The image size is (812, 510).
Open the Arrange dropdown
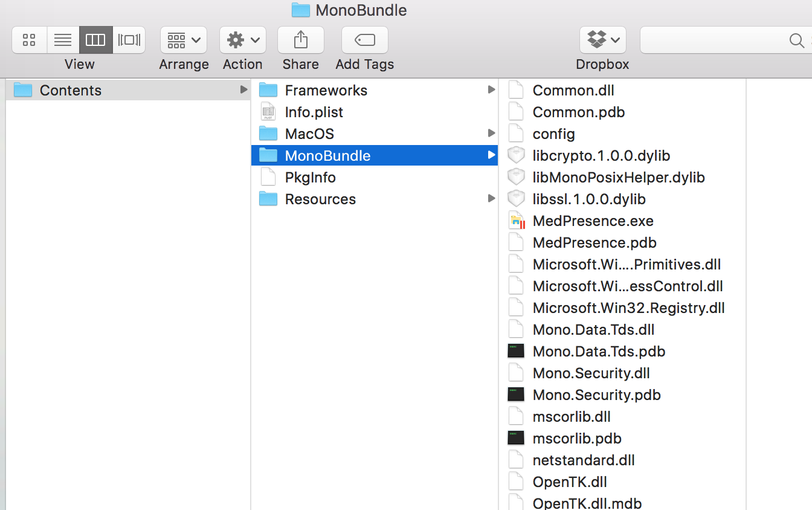coord(184,40)
